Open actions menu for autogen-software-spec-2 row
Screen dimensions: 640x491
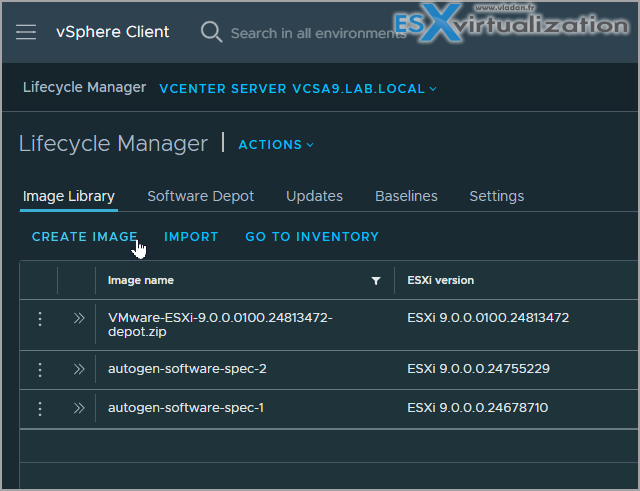tap(40, 370)
